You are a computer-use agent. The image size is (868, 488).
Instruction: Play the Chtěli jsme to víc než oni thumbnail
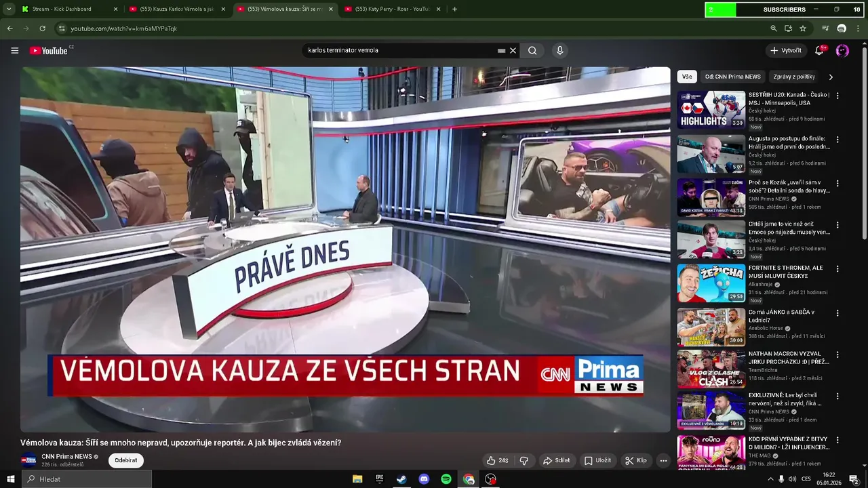coord(711,240)
